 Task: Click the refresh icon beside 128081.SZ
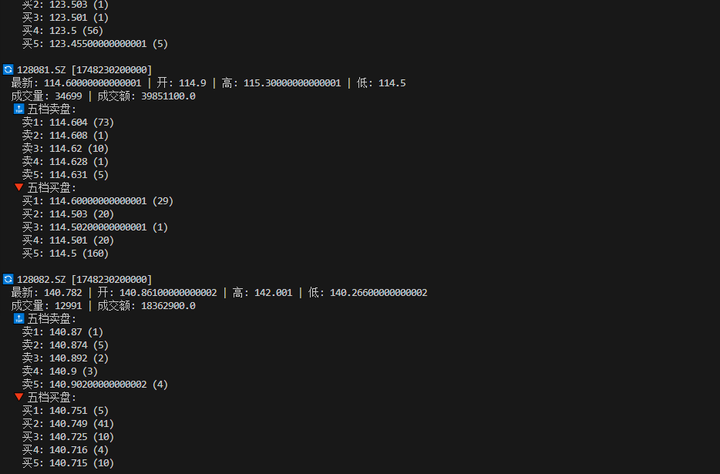point(8,70)
